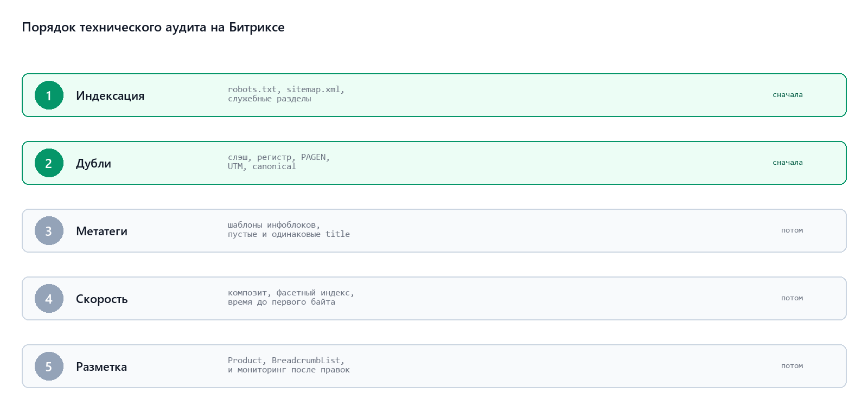868x412 pixels.
Task: Click the gray step 3 circle
Action: coord(49,231)
